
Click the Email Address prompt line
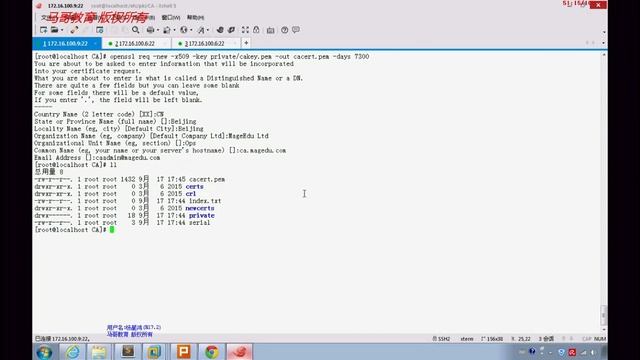(97, 158)
